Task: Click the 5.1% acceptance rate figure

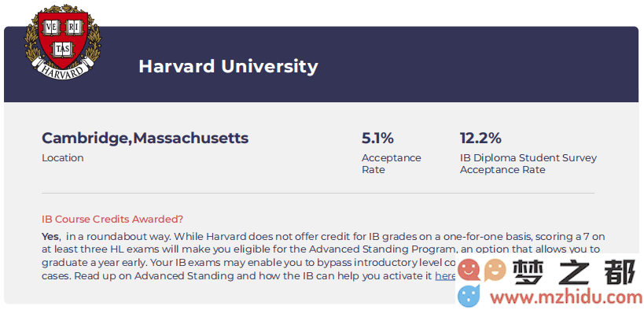Action: (x=377, y=138)
